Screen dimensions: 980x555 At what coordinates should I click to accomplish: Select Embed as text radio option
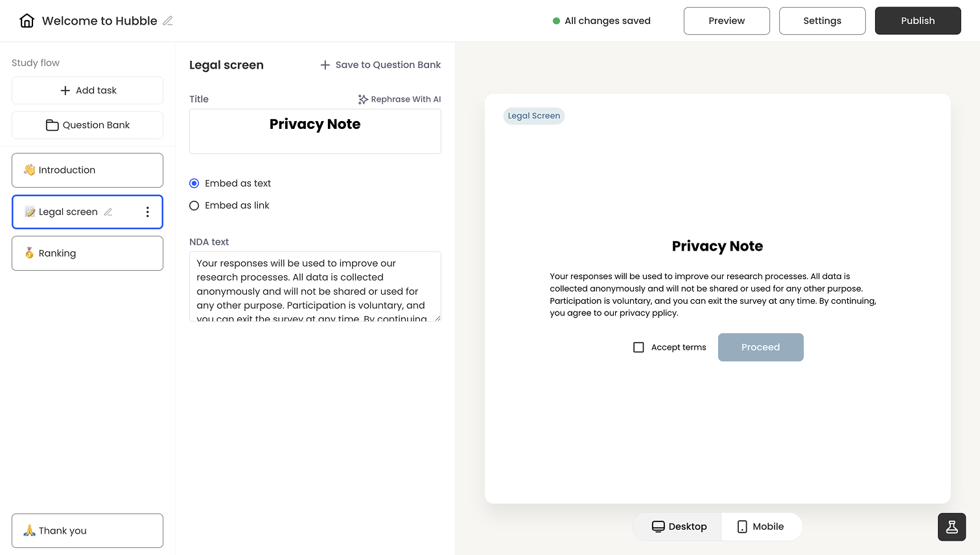point(194,183)
